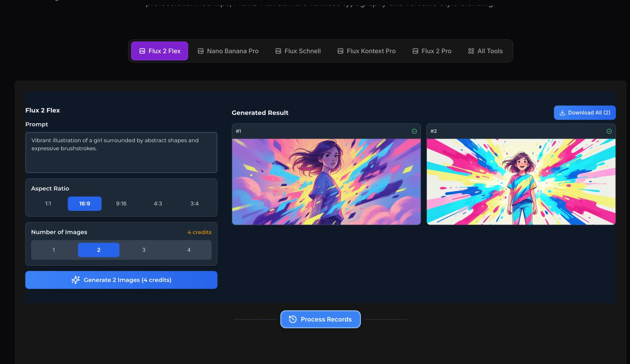
Task: Choose the 9:16 aspect ratio option
Action: click(x=121, y=204)
